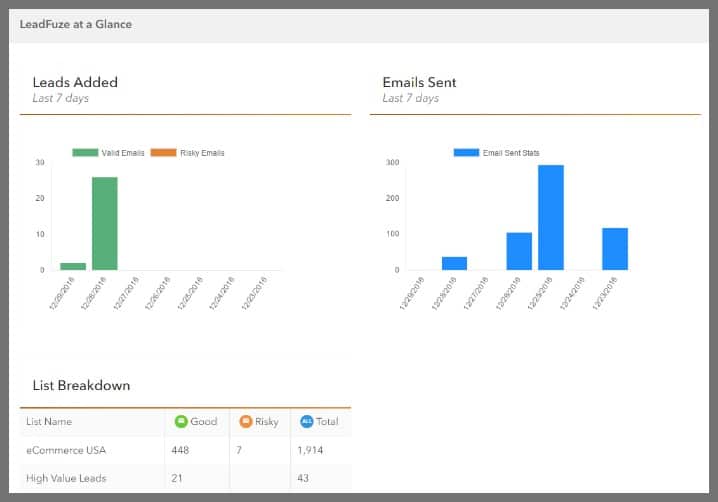The image size is (718, 502).
Task: Click the orange Risky column icon
Action: pos(245,421)
